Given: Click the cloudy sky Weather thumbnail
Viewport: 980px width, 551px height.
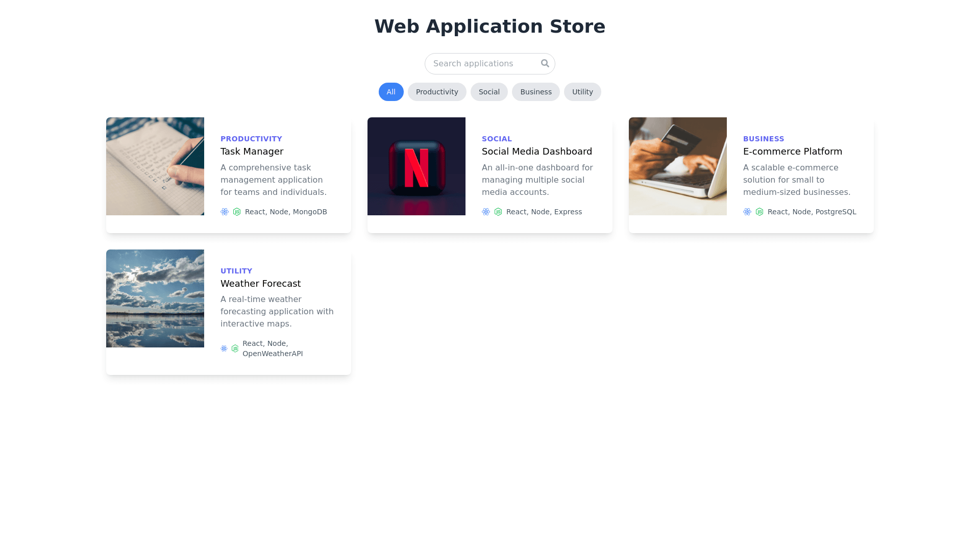Looking at the screenshot, I should point(155,298).
